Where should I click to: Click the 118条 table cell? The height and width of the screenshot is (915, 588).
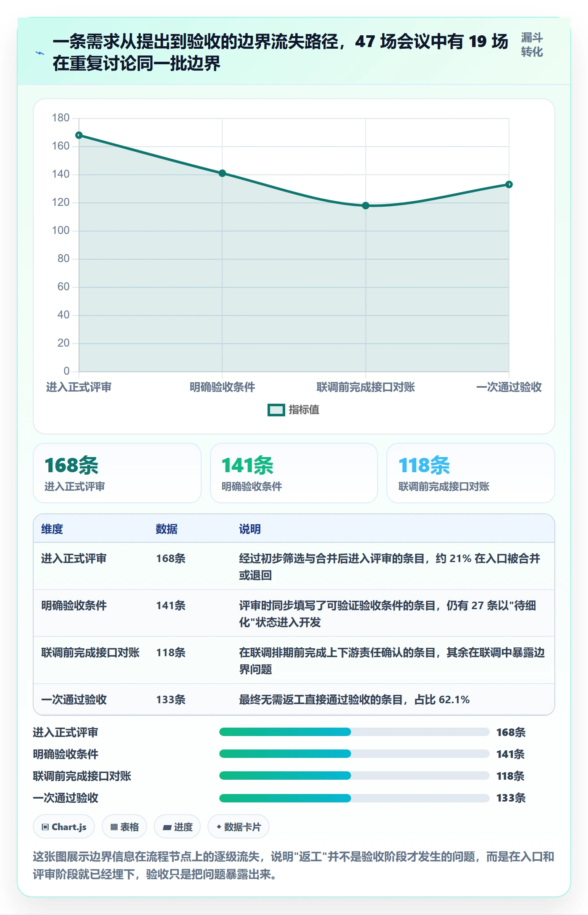click(171, 652)
